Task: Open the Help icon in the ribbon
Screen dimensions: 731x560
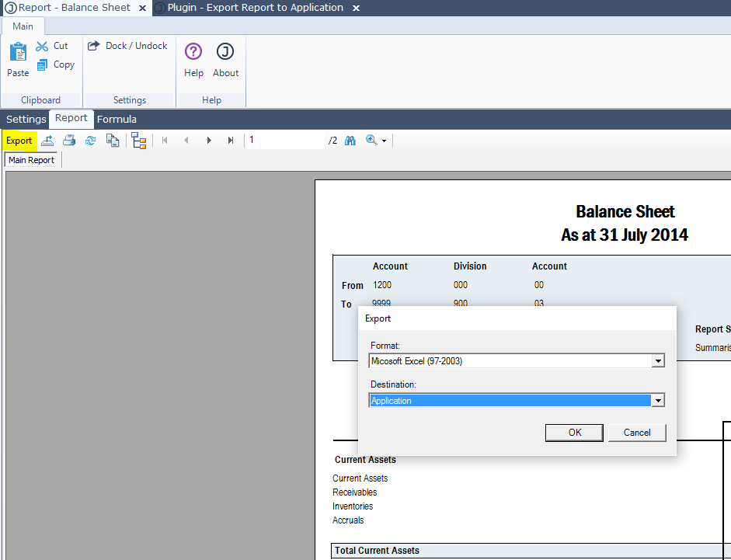Action: point(193,60)
